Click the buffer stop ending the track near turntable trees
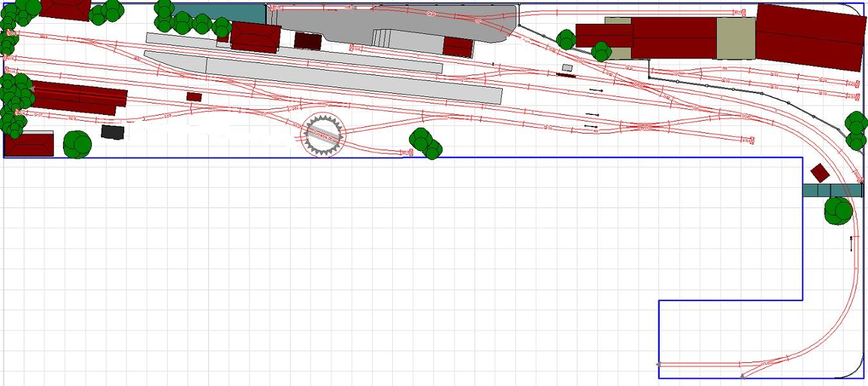The width and height of the screenshot is (868, 386). click(x=410, y=152)
